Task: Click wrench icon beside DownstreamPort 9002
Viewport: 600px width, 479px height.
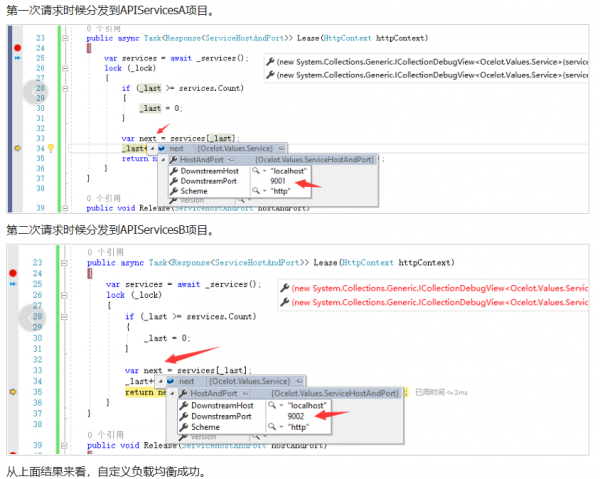Action: [184, 416]
